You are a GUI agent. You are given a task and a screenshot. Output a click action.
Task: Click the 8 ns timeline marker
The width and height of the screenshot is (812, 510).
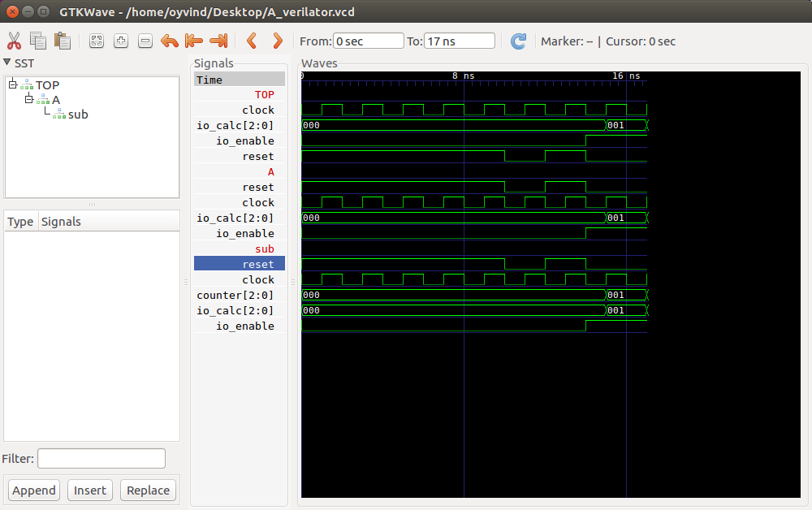(463, 76)
